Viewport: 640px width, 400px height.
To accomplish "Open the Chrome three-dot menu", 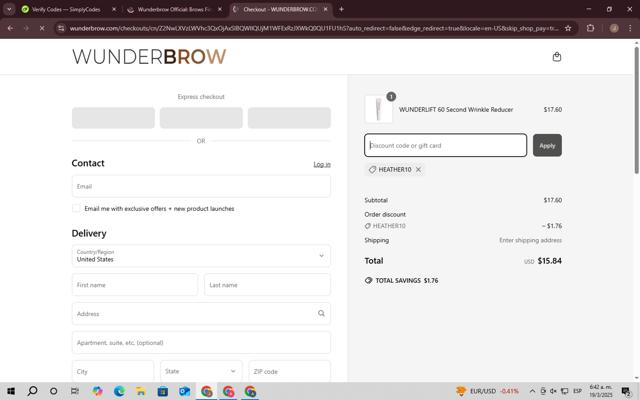I will (x=630, y=28).
